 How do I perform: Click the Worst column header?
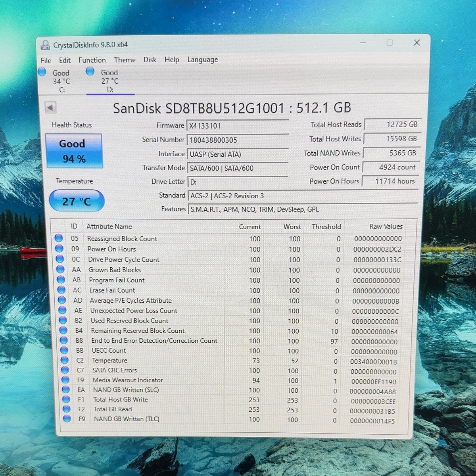pos(292,227)
